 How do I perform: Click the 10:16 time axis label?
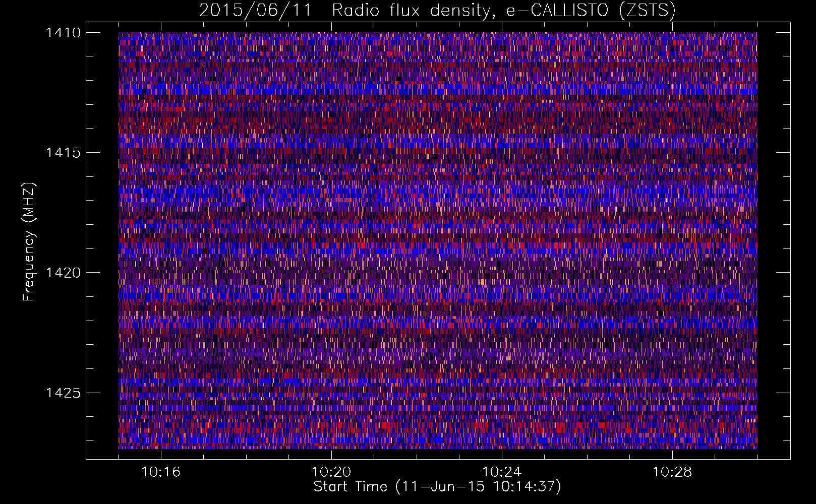click(161, 472)
